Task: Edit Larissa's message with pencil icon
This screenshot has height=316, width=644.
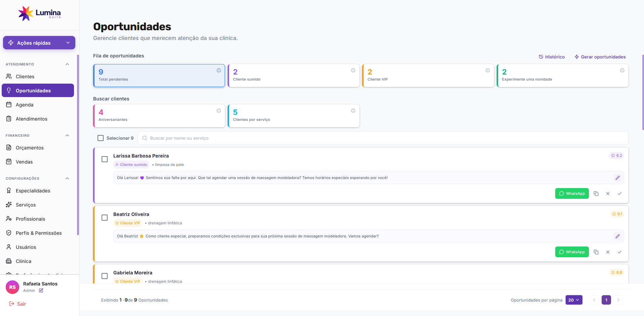Action: (x=617, y=178)
